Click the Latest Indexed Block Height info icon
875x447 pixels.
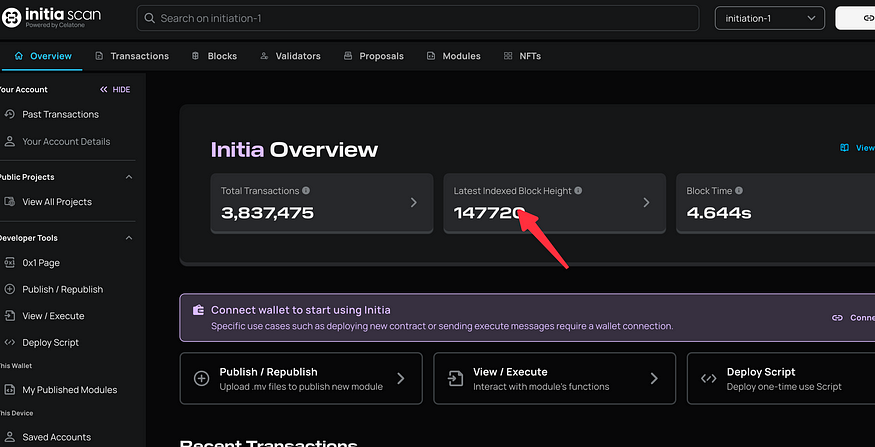[578, 190]
